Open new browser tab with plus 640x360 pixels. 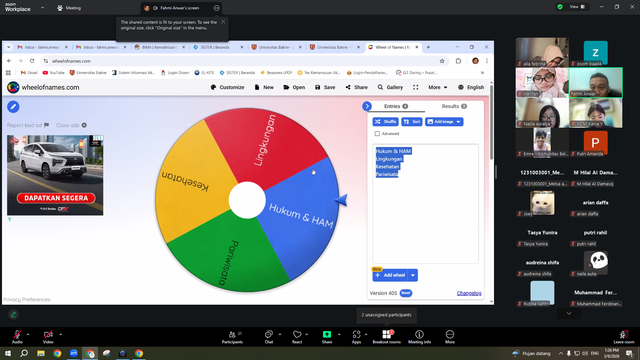click(x=428, y=47)
